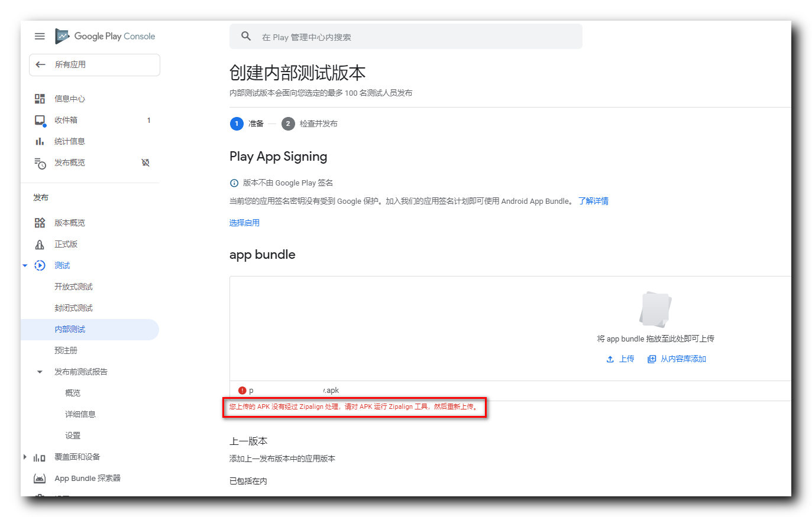
Task: Click the 已包括在内 label
Action: 248,481
